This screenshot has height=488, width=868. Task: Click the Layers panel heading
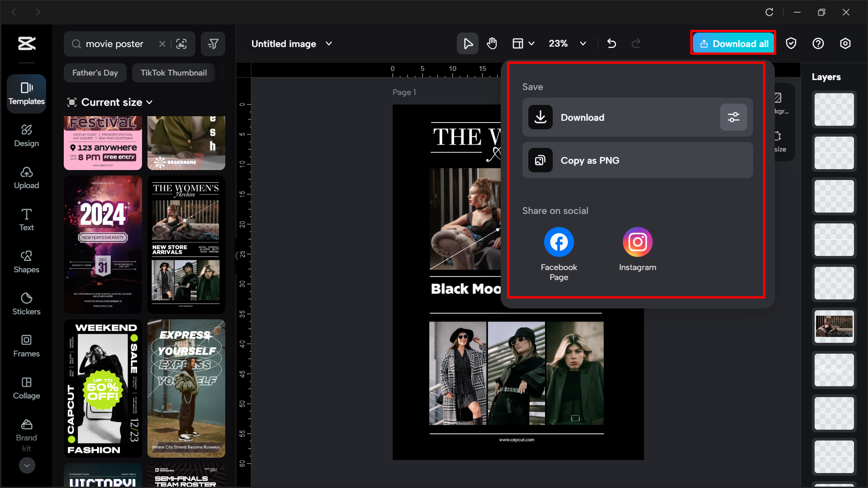pos(826,77)
